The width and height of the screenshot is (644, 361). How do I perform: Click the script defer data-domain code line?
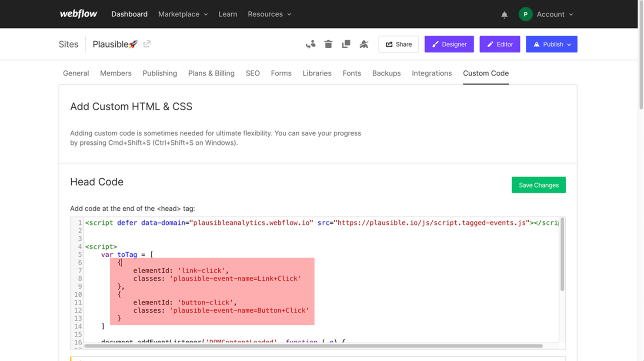pos(322,222)
